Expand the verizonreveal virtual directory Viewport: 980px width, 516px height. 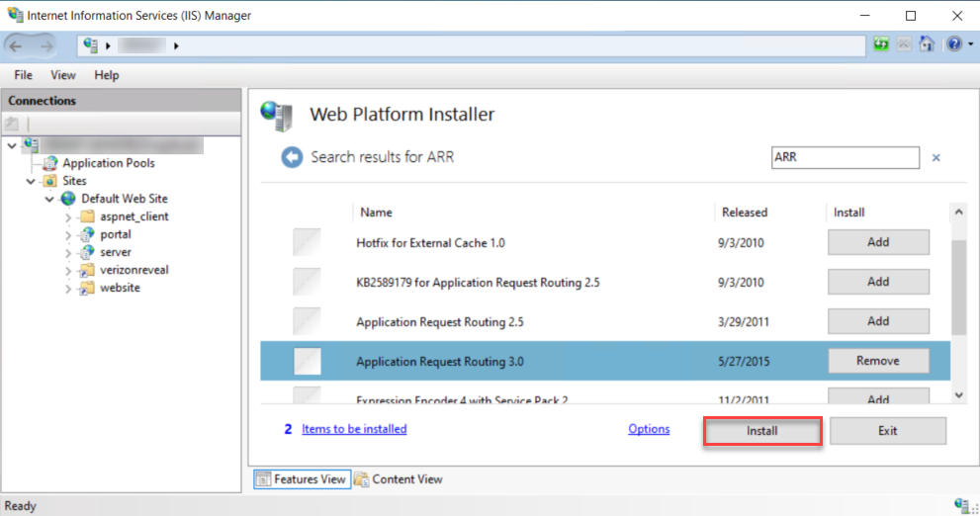tap(68, 271)
